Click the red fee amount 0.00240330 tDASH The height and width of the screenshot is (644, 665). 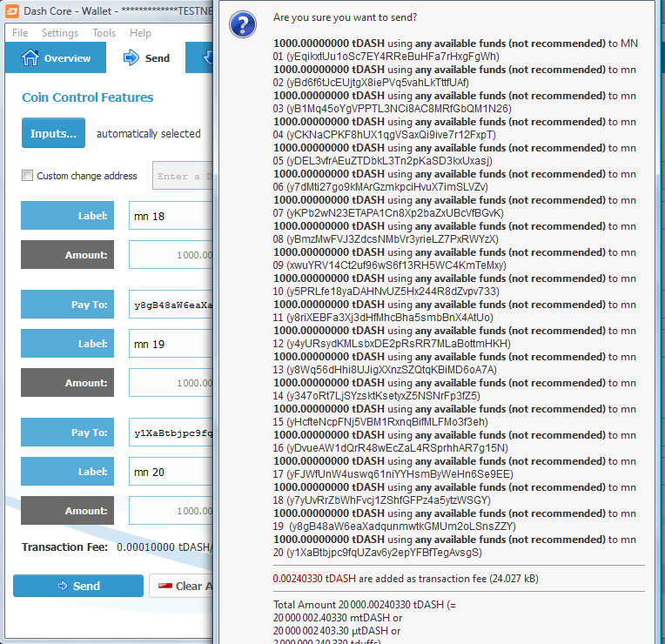coord(314,579)
